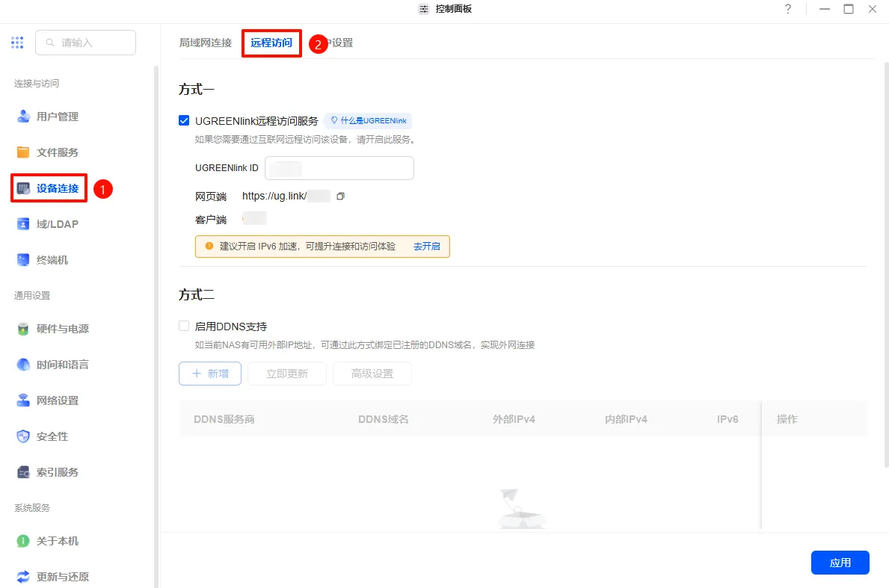Select the File Services folder icon
Screen dimensions: 889x588
23,152
